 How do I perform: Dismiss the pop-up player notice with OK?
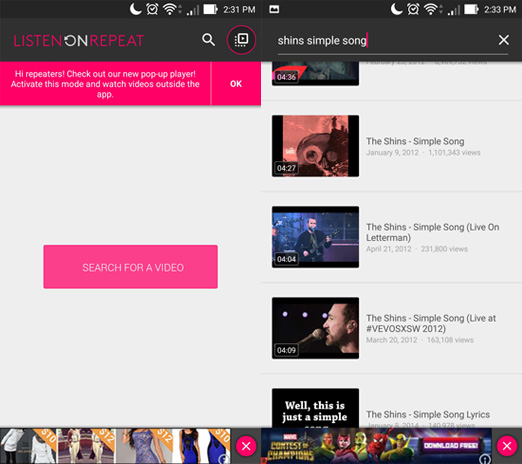coord(236,84)
